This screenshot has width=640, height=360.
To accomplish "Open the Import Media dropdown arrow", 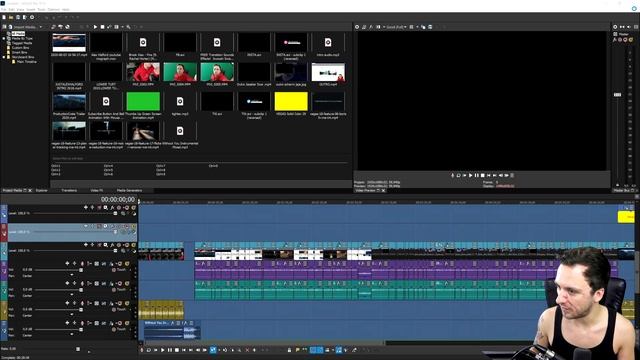I will click(x=40, y=27).
